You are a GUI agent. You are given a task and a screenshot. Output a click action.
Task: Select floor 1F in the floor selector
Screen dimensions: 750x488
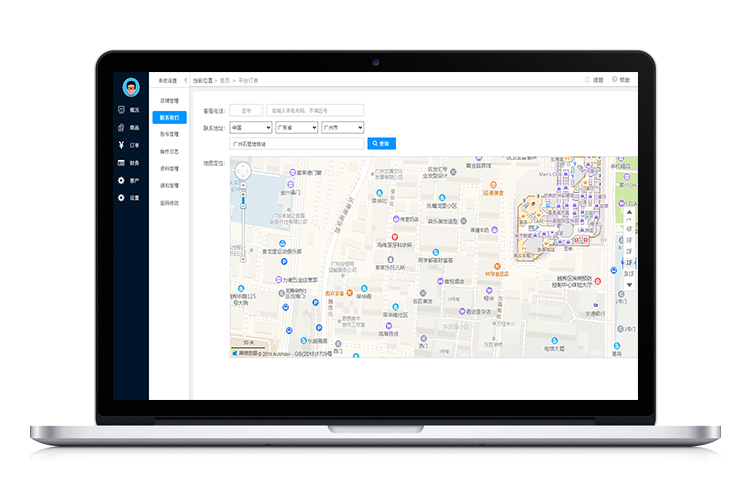point(629,263)
